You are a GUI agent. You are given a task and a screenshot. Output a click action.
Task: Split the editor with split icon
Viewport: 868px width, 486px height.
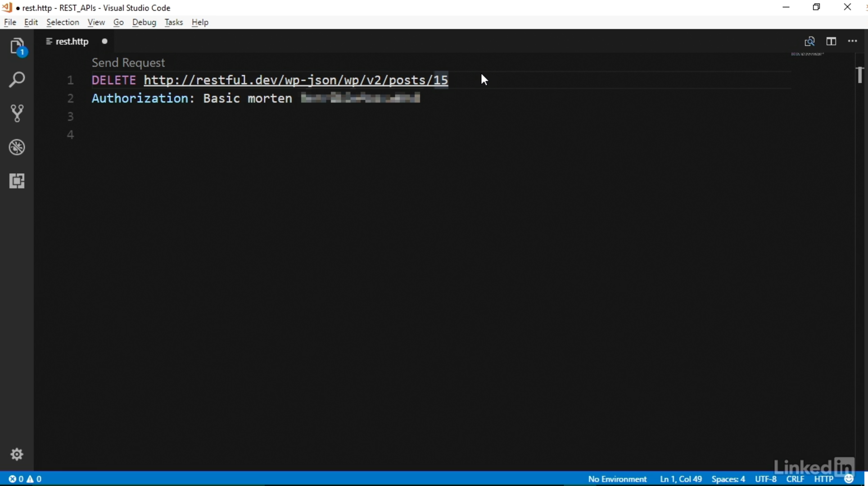click(831, 41)
